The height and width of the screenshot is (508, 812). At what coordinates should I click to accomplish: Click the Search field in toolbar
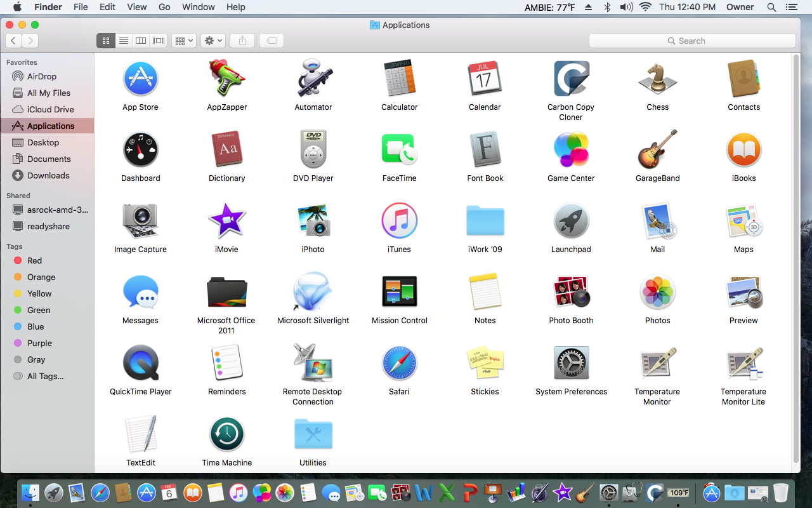coord(692,41)
